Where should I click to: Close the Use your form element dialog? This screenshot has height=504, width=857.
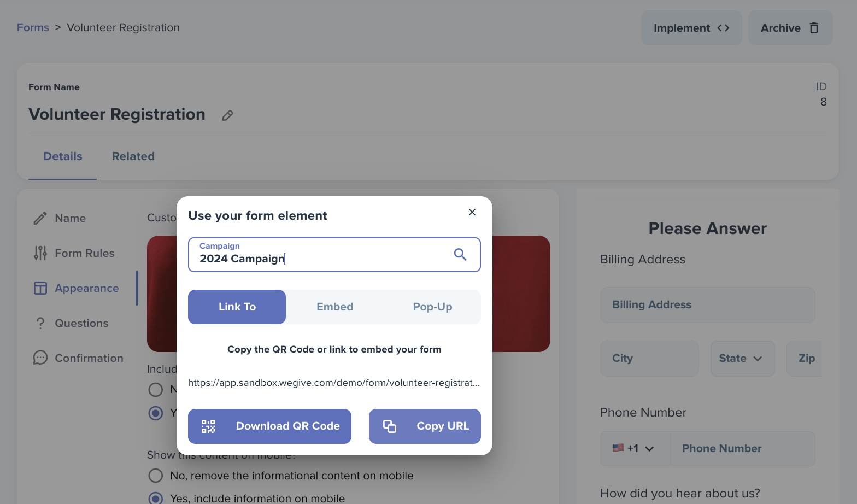(x=472, y=212)
